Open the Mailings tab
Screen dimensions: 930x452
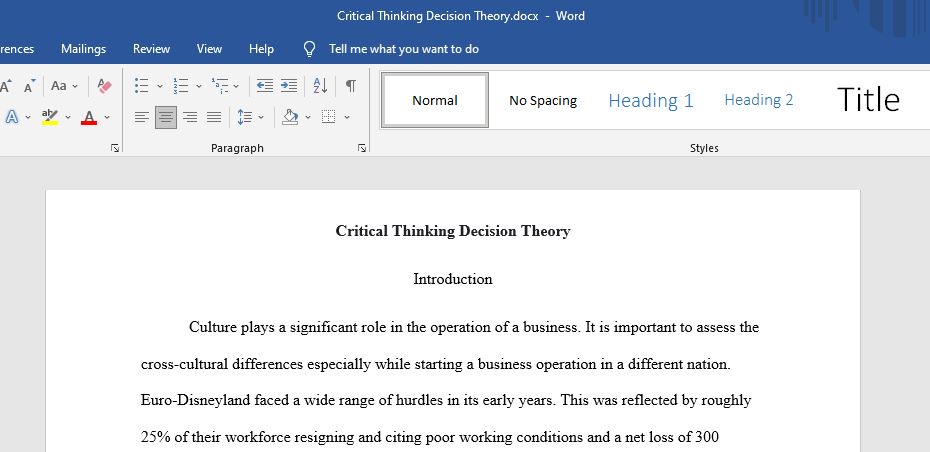(x=84, y=49)
